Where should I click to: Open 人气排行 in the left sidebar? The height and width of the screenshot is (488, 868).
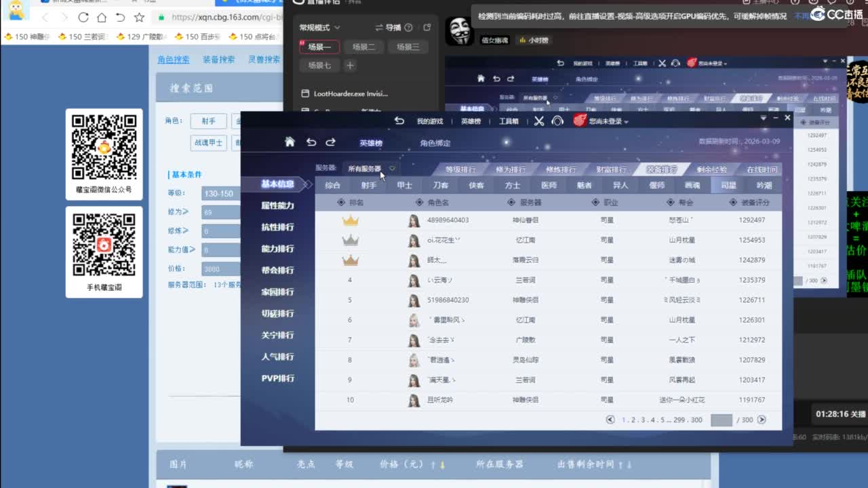pyautogui.click(x=277, y=357)
